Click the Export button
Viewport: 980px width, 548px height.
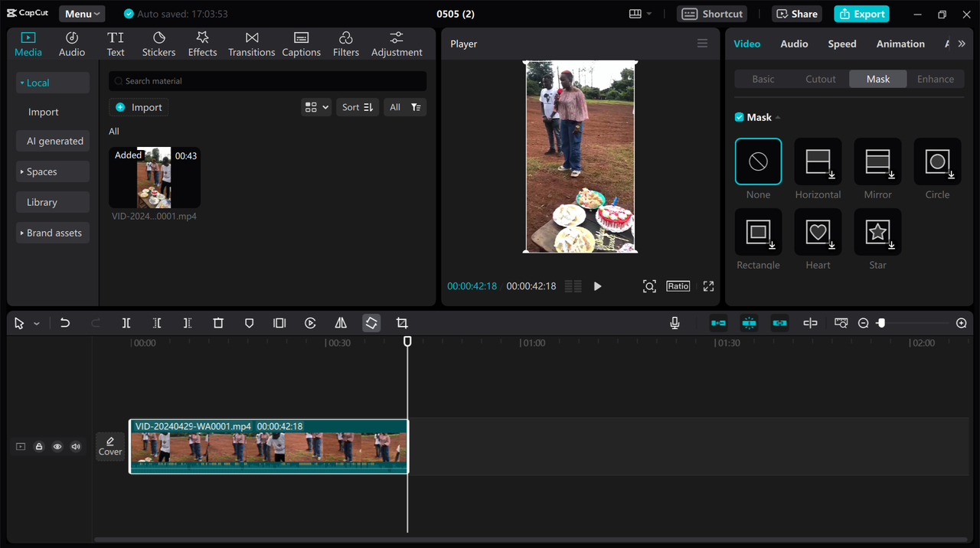click(x=861, y=14)
